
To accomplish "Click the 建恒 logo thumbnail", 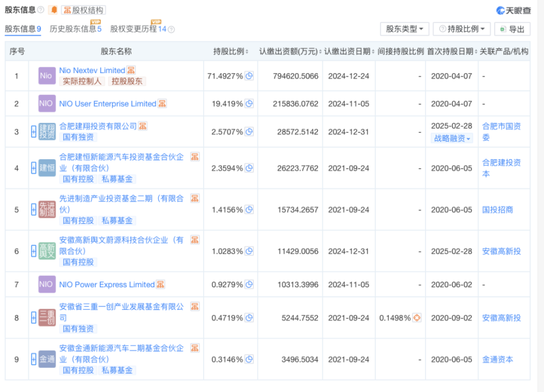I will pos(47,168).
